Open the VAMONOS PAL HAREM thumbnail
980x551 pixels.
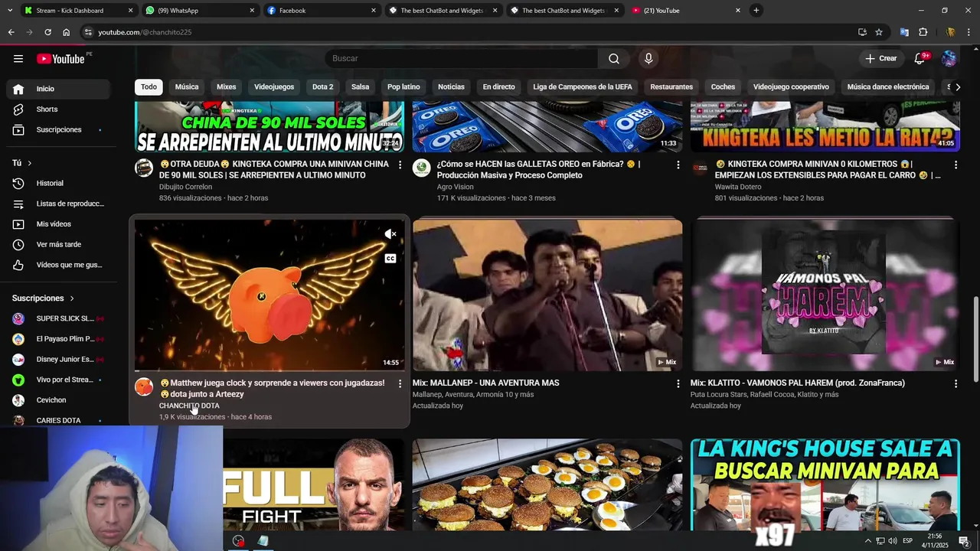pyautogui.click(x=825, y=295)
